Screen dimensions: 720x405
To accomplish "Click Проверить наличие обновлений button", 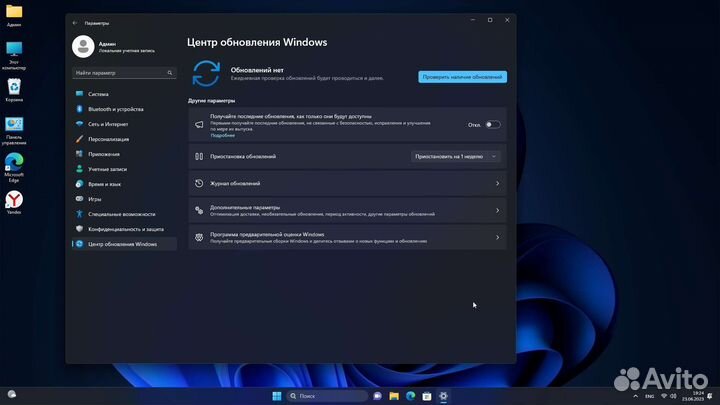I will (x=462, y=77).
